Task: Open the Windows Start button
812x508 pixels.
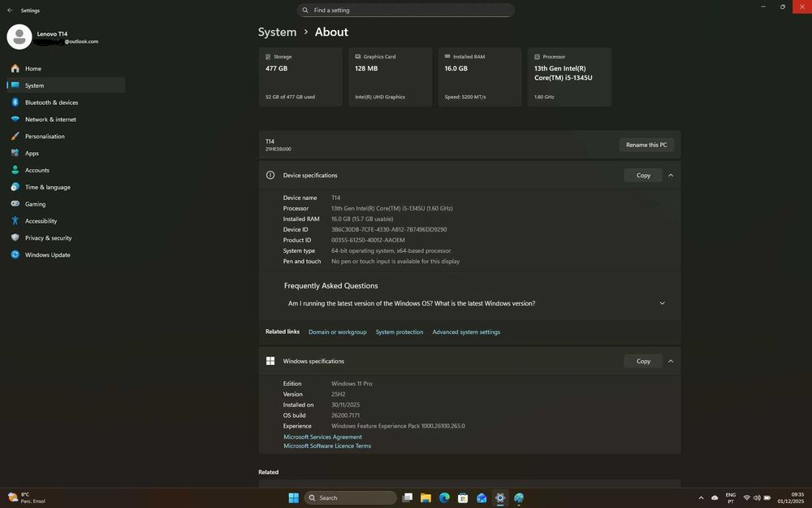Action: 294,497
